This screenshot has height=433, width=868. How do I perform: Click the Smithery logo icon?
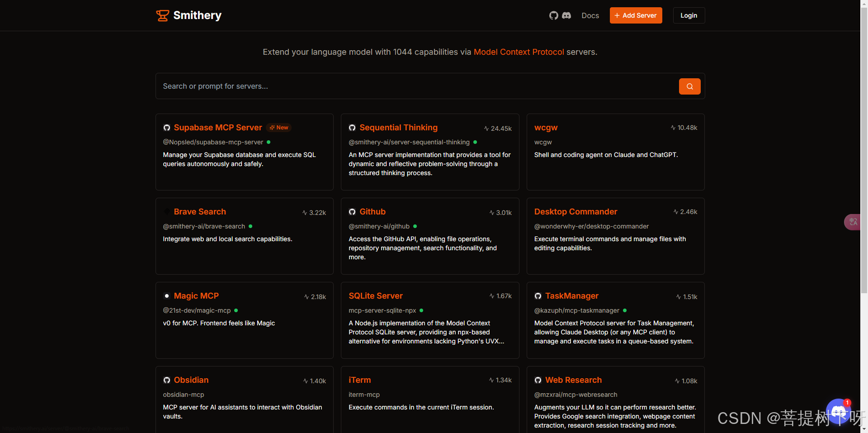click(x=163, y=15)
